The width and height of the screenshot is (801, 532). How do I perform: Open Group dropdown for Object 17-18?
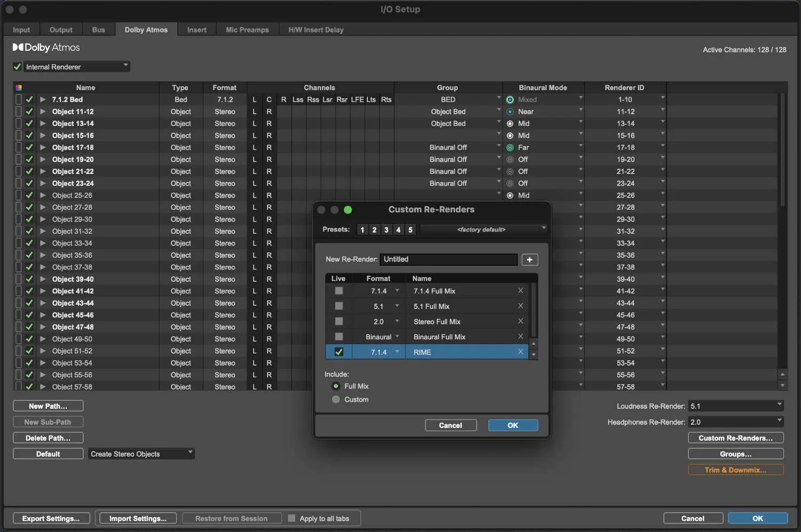coord(499,147)
